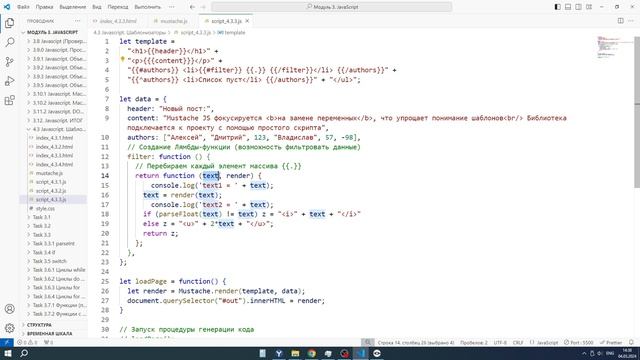Open the Правка menu
This screenshot has height=360, width=640.
[44, 7]
